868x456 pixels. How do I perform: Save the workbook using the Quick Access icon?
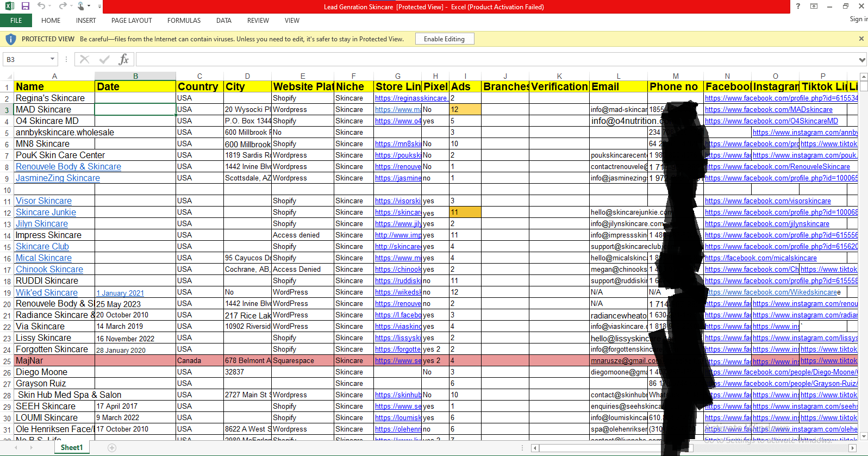coord(26,7)
